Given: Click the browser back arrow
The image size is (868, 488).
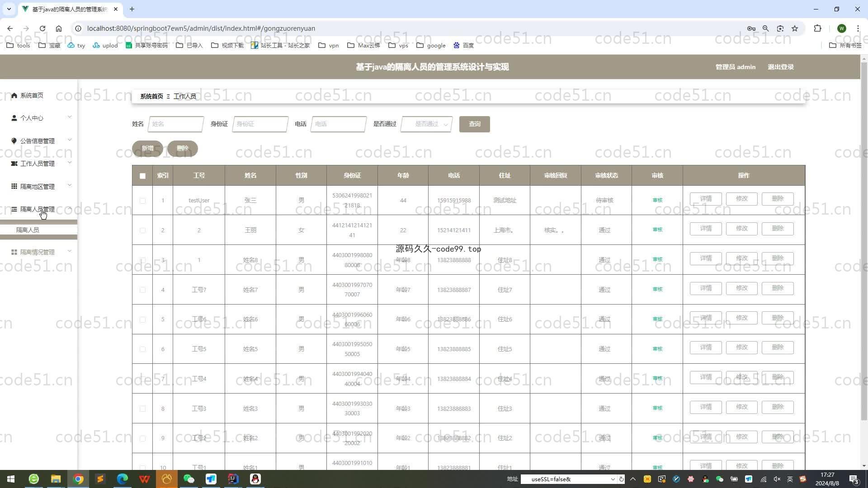Looking at the screenshot, I should 10,28.
